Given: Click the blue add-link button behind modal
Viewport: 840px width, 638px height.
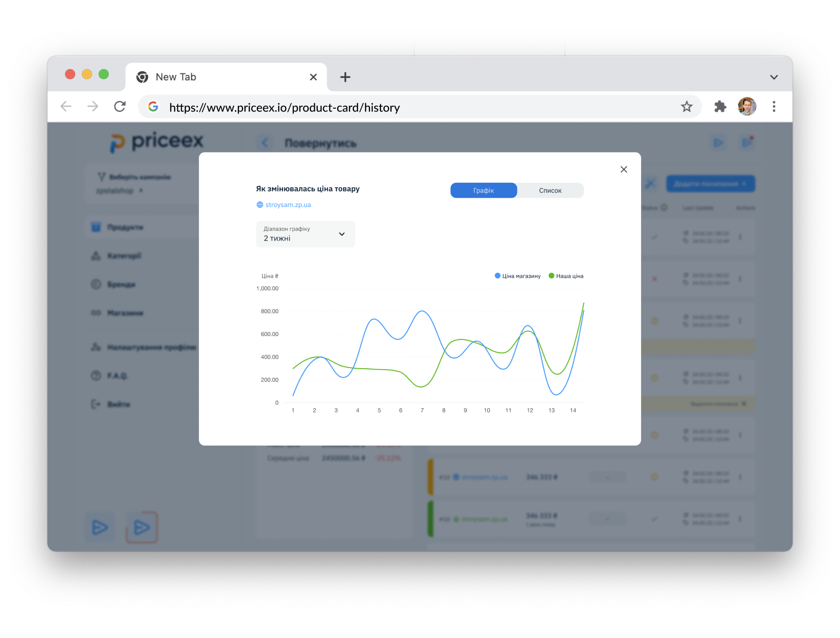Looking at the screenshot, I should (x=710, y=184).
